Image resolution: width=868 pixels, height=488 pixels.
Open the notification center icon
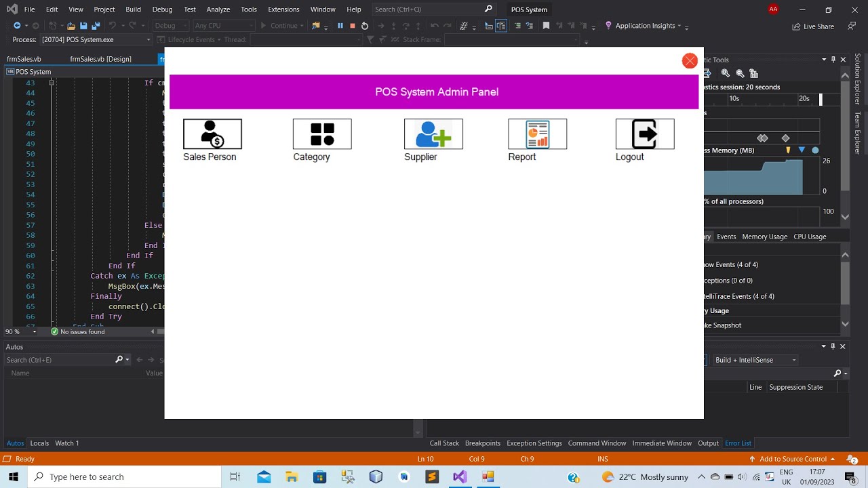850,477
